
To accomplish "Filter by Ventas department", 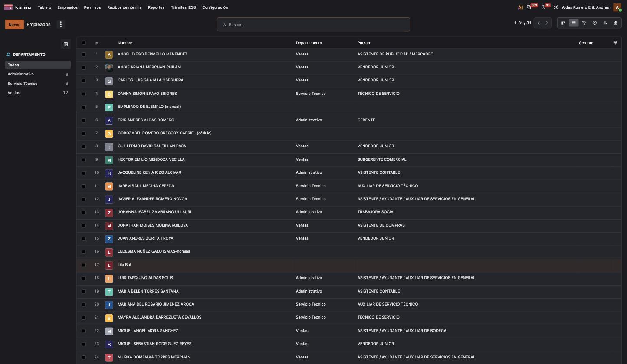I will pos(38,93).
